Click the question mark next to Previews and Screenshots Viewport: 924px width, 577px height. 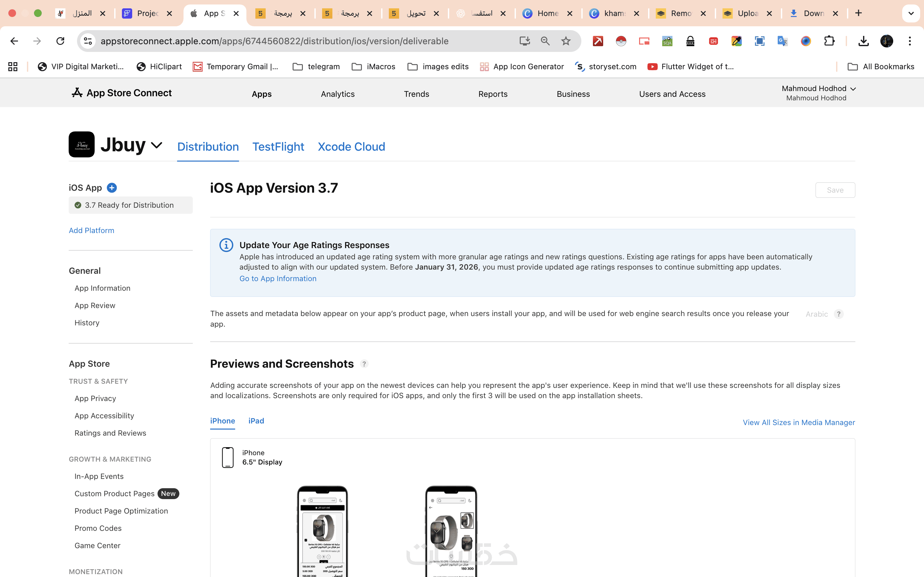(364, 364)
